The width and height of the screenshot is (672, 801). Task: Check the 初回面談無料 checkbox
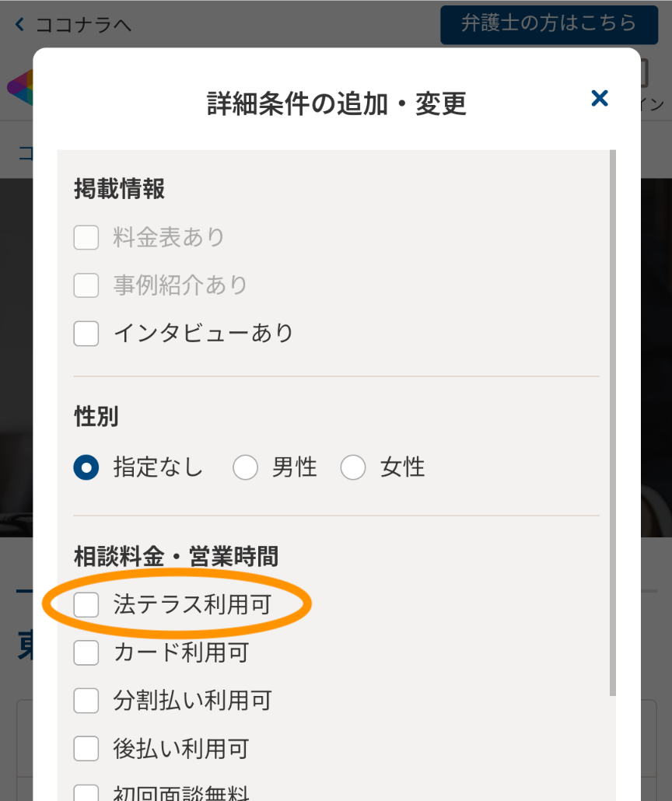point(86,794)
